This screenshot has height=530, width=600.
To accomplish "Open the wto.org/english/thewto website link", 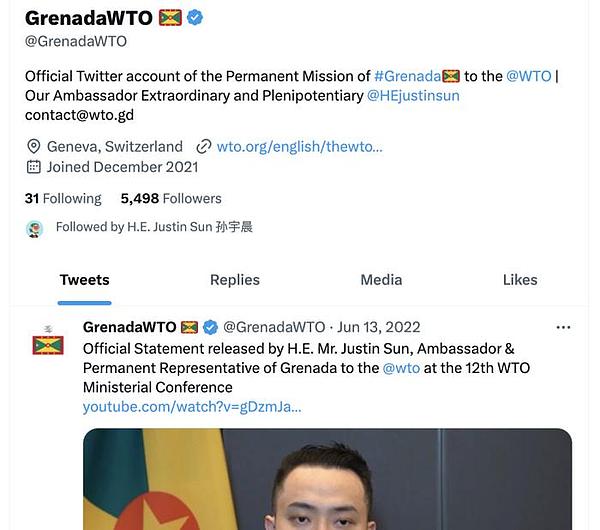I will tap(299, 147).
